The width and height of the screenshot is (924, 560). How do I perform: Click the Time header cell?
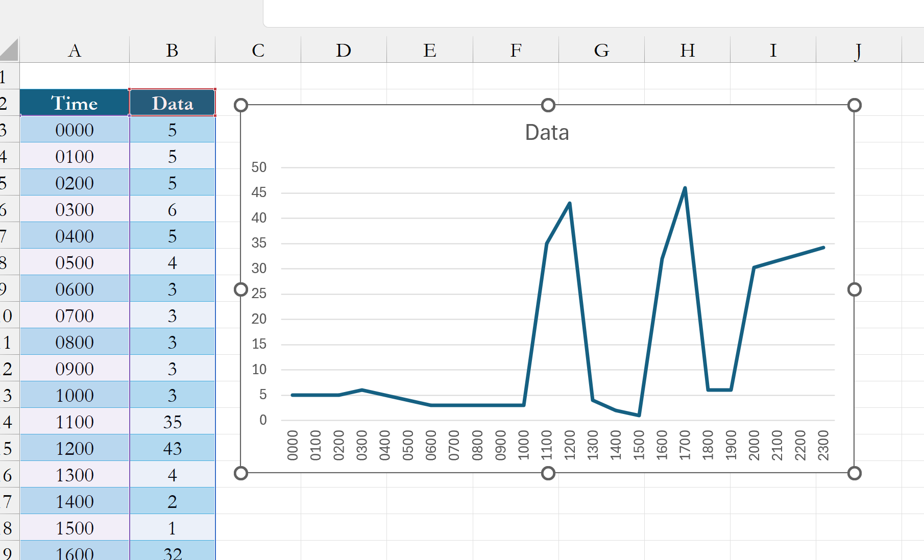(75, 103)
